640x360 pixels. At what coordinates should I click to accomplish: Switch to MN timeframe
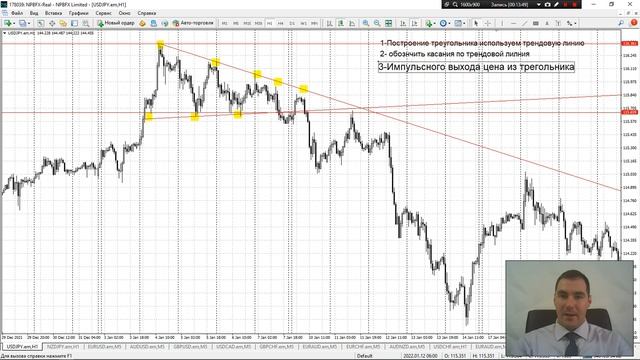314,24
